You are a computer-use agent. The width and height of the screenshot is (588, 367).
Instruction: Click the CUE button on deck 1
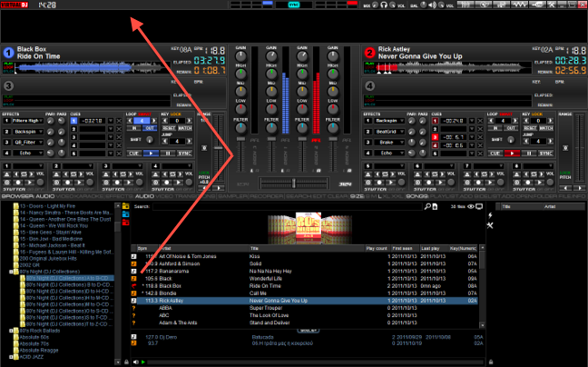(x=133, y=154)
